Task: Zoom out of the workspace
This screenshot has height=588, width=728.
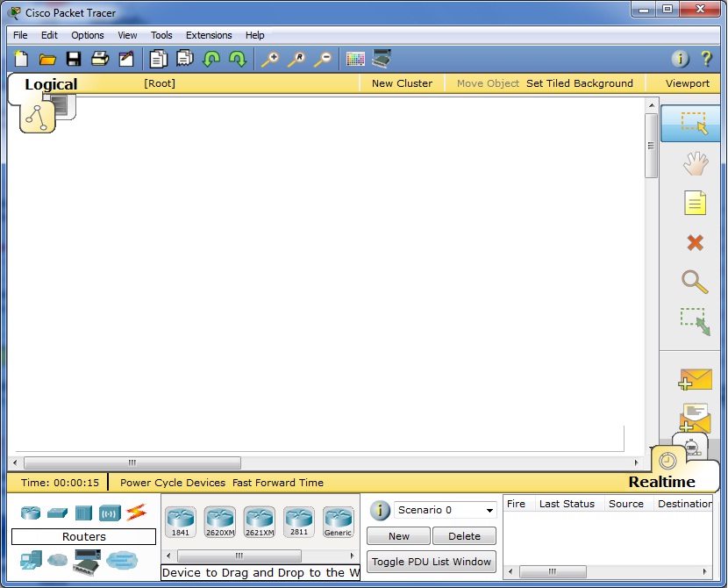Action: click(323, 60)
